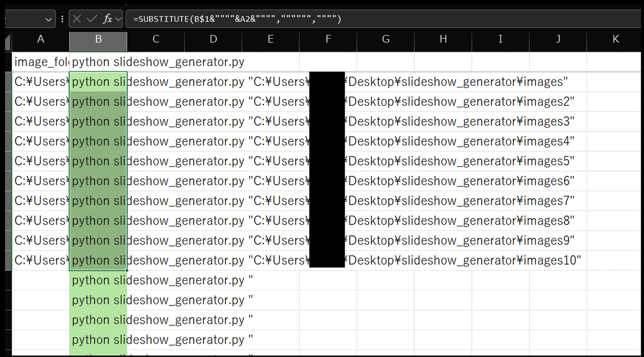The height and width of the screenshot is (357, 644).
Task: Select column A header
Action: (41, 39)
